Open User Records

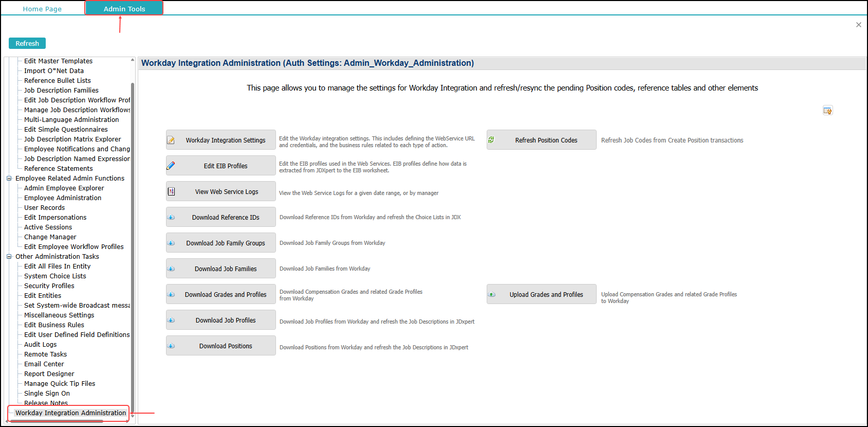pos(45,208)
